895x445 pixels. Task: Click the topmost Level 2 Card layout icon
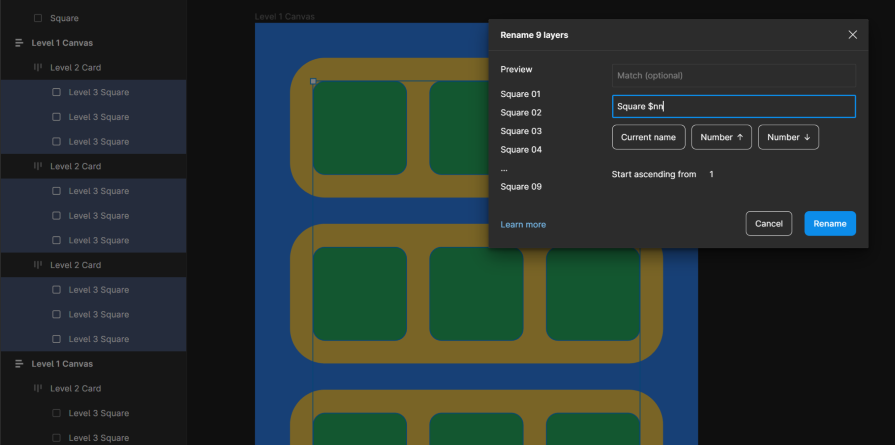(x=38, y=68)
